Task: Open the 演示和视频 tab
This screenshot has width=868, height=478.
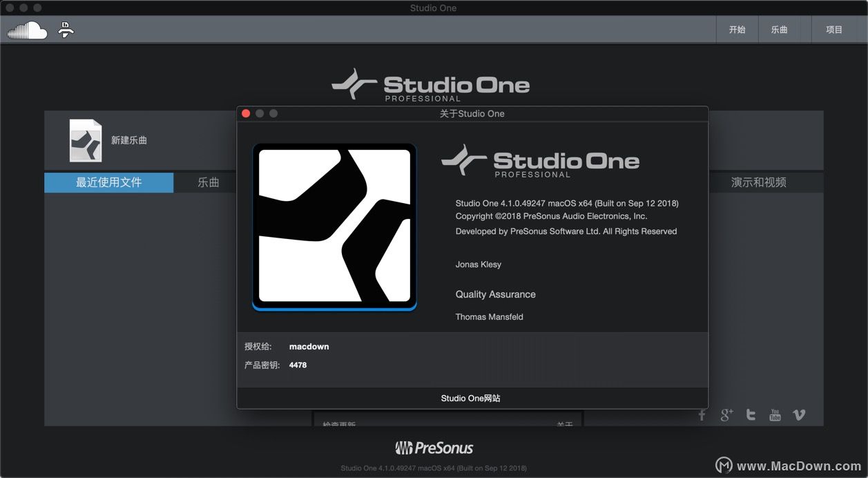Action: pos(758,182)
